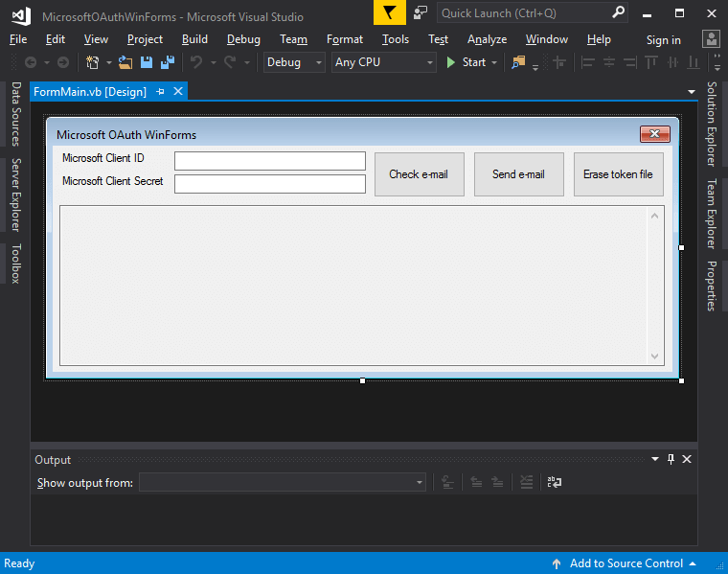Open the File menu
The image size is (728, 574).
(x=18, y=39)
